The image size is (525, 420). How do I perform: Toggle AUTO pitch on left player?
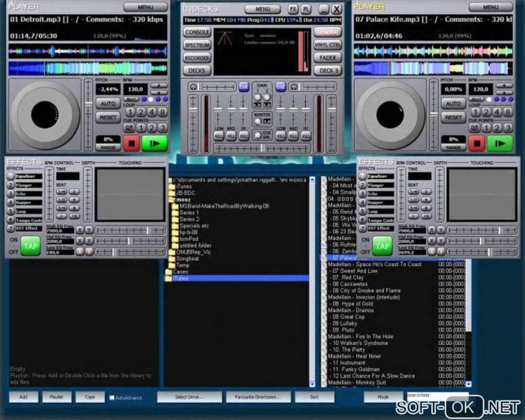point(108,103)
